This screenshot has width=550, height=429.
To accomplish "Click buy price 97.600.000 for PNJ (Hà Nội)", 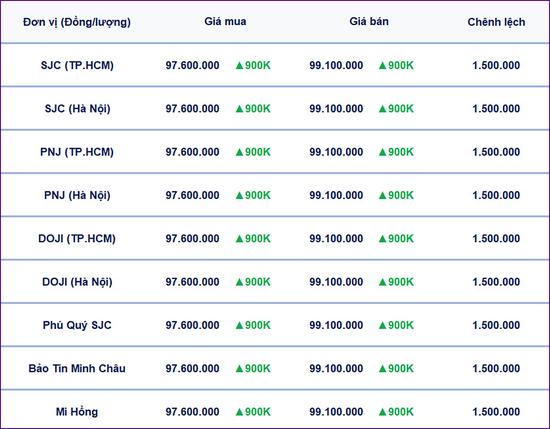I will click(193, 195).
